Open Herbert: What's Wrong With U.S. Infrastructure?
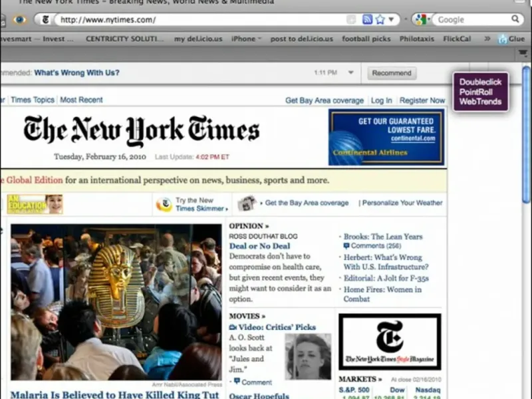532x399 pixels. coord(386,262)
